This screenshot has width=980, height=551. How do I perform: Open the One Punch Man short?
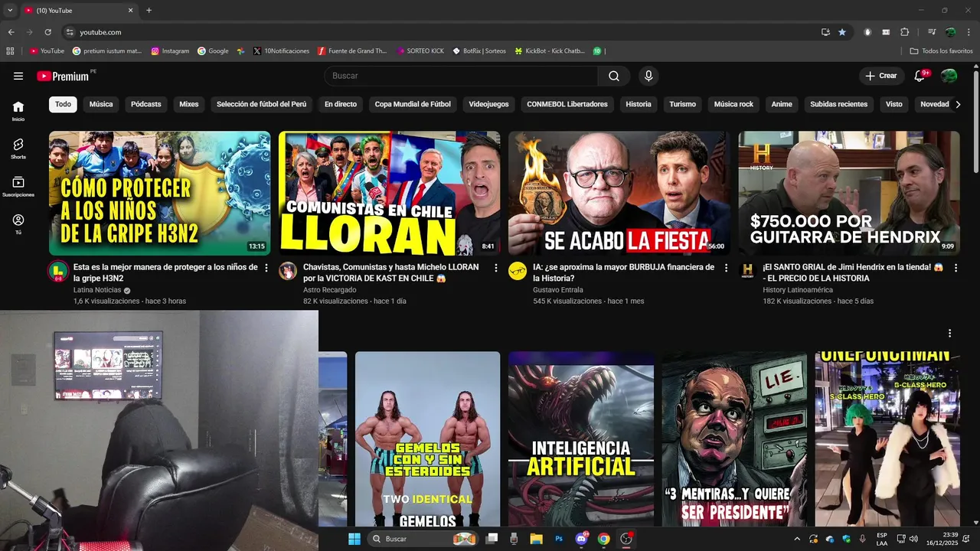[x=887, y=439]
